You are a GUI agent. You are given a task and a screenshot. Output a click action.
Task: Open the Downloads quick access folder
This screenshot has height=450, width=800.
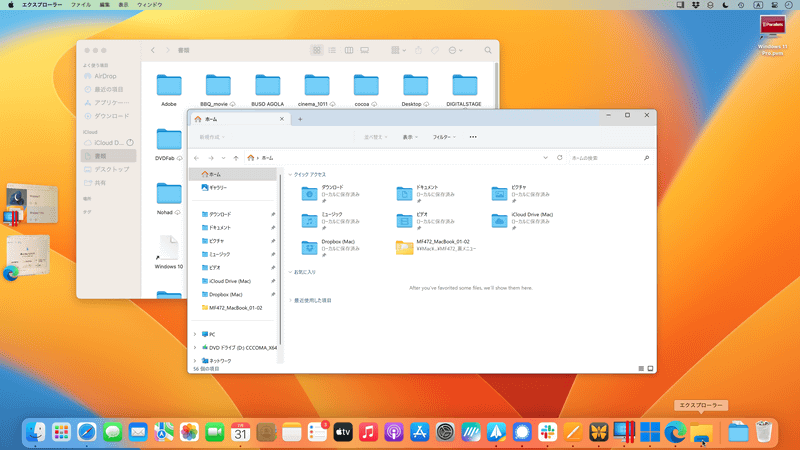331,194
